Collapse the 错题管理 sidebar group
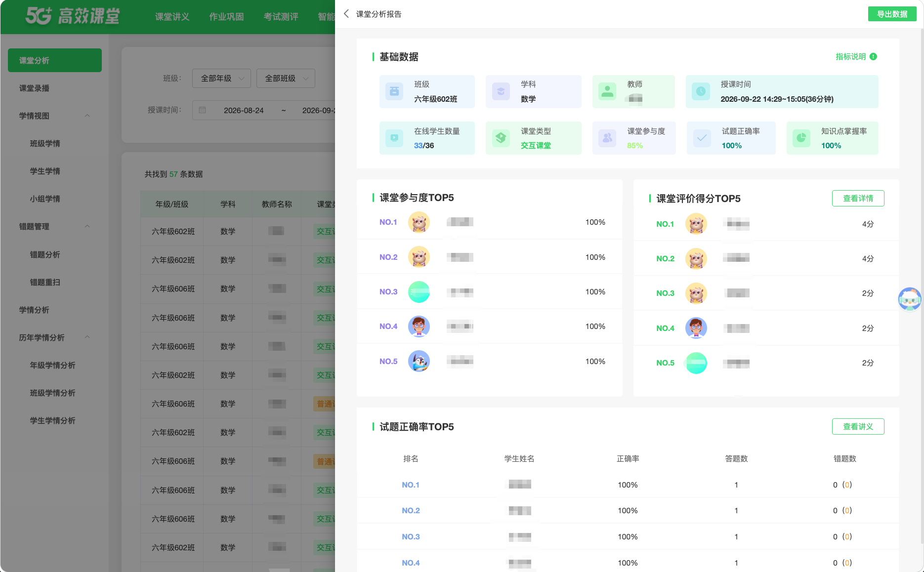 (x=87, y=226)
